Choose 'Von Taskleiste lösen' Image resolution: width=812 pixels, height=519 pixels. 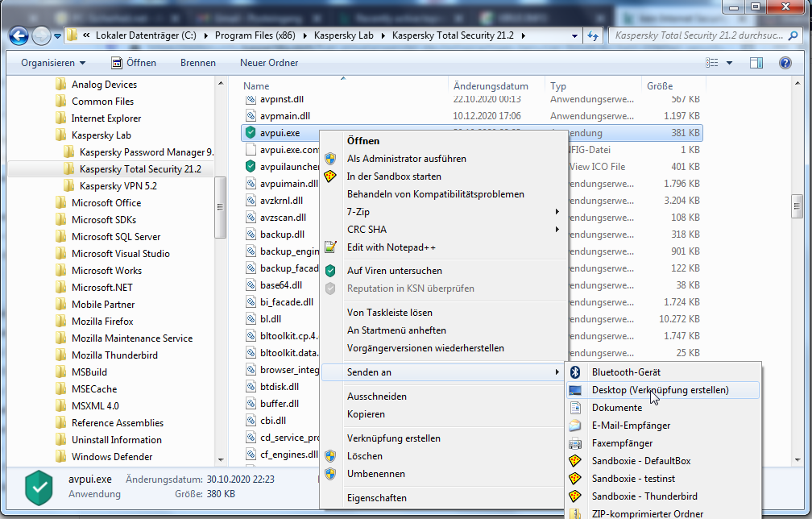tap(443, 313)
